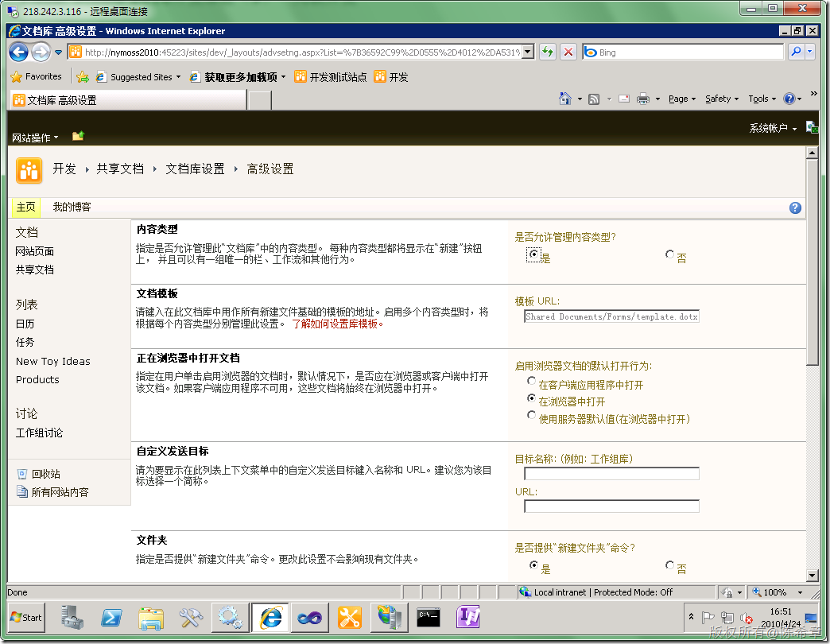This screenshot has width=830, height=644.
Task: Click the IE Home icon
Action: [x=564, y=99]
